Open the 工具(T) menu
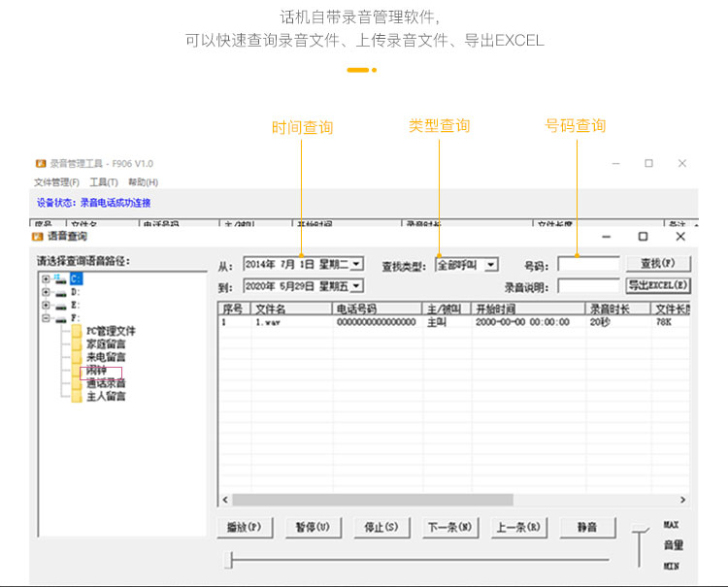The image size is (728, 587). click(103, 182)
